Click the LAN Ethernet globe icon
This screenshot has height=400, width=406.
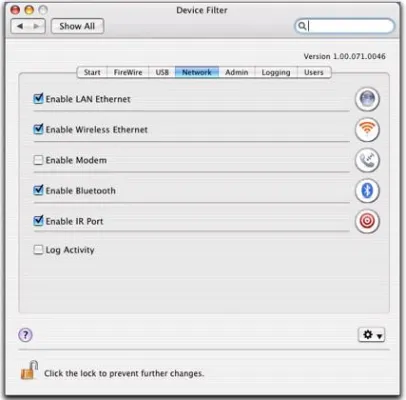pyautogui.click(x=367, y=99)
